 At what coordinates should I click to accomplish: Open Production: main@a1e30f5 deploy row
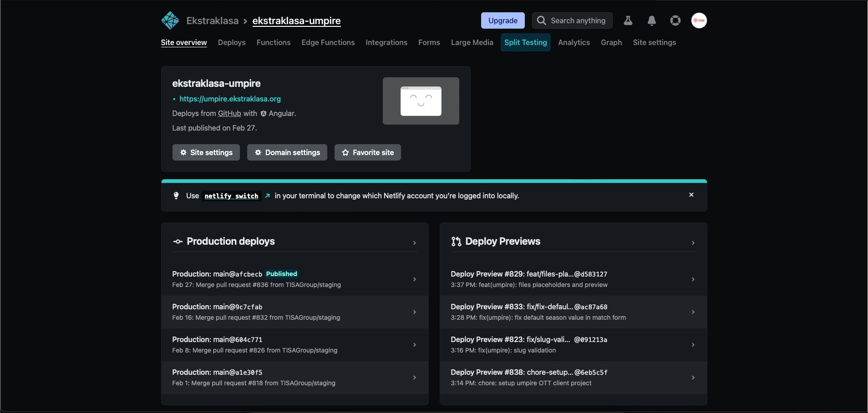tap(295, 378)
